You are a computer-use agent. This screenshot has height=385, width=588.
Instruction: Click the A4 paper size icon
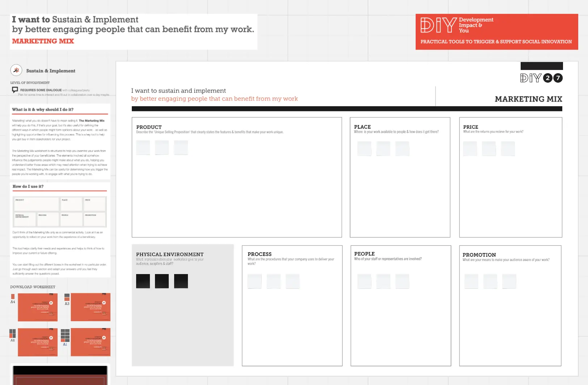(13, 297)
